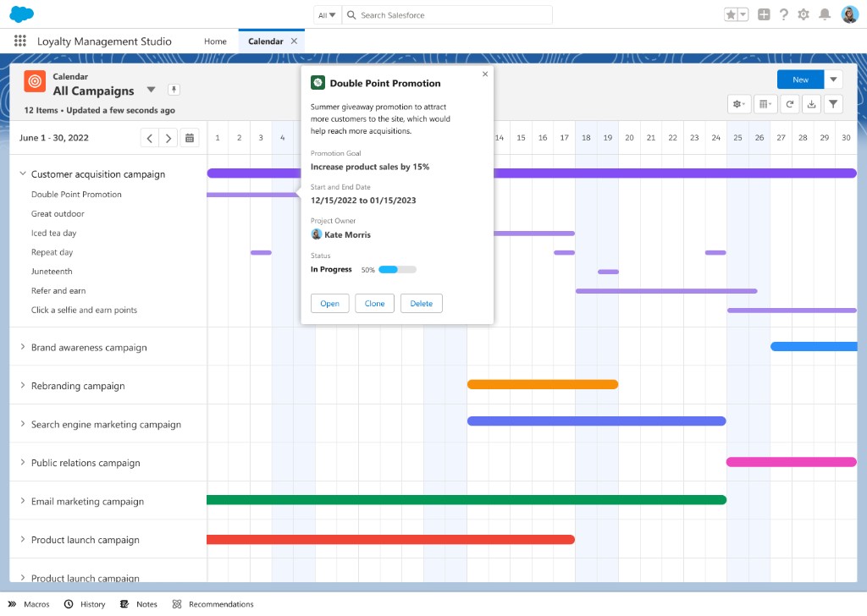This screenshot has height=616, width=867.
Task: Click the user profile avatar
Action: click(849, 15)
